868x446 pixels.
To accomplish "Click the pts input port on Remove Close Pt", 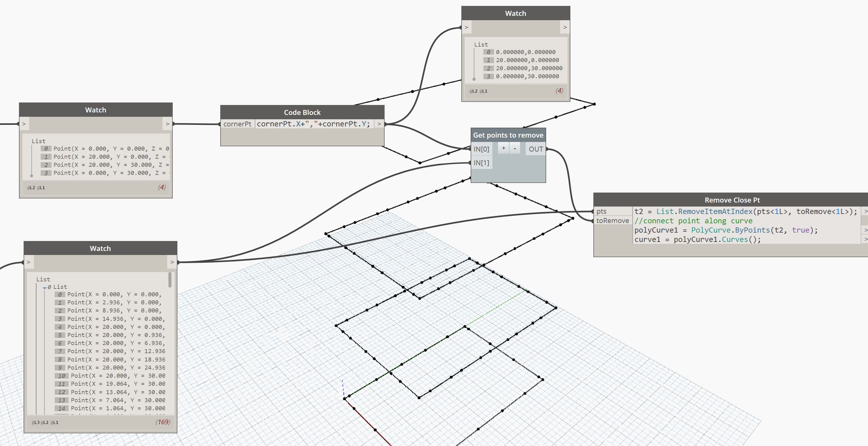I will click(x=613, y=211).
